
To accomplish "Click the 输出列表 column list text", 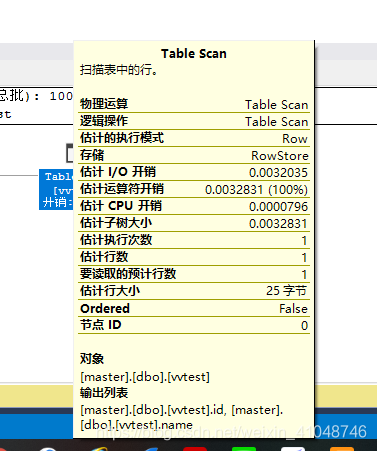I will tap(181, 417).
